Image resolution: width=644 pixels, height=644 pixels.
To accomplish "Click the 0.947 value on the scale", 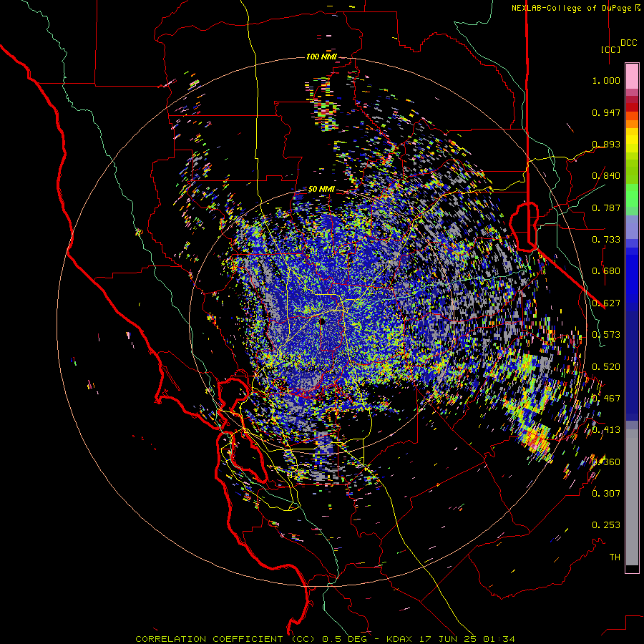I will pos(606,112).
